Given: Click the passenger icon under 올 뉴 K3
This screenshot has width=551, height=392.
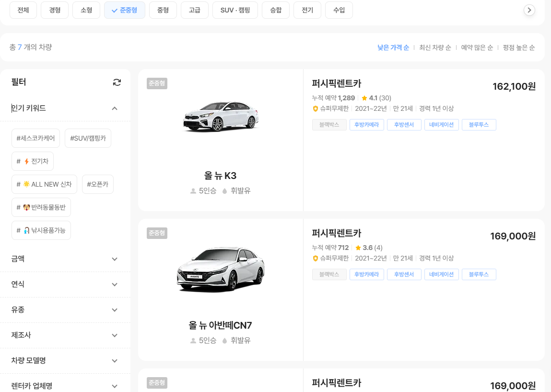Looking at the screenshot, I should point(193,191).
